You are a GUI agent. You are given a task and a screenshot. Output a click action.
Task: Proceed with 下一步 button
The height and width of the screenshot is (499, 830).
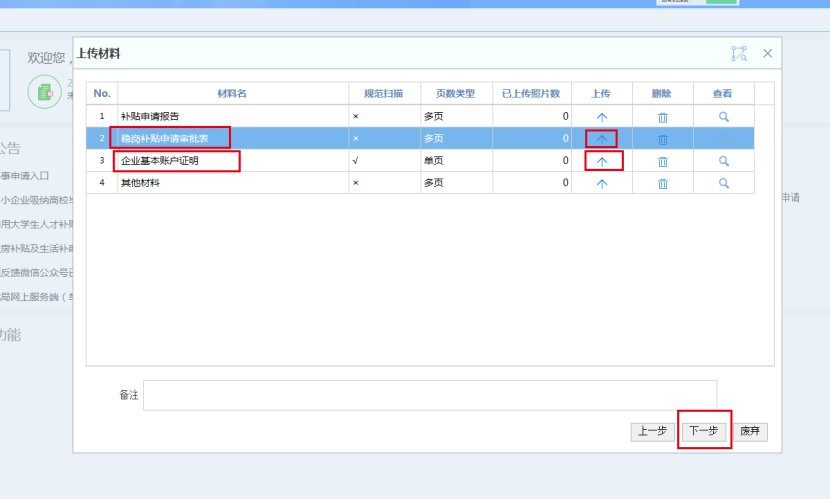coord(703,431)
